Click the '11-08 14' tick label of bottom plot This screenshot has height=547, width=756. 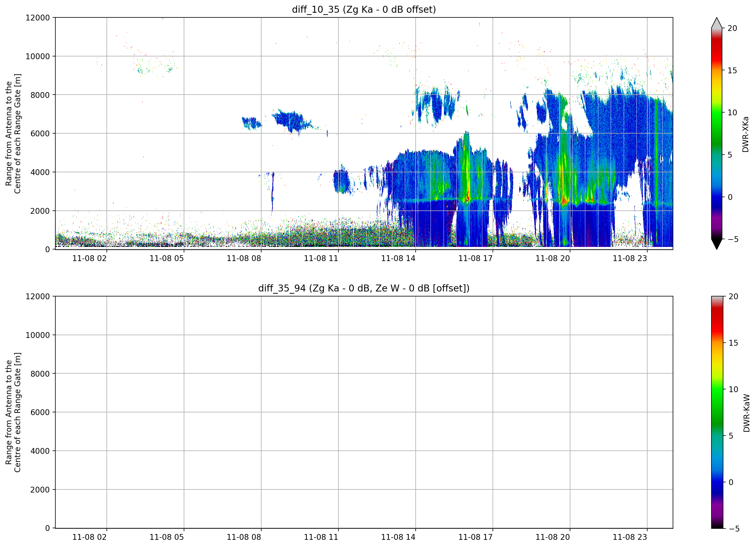(398, 537)
